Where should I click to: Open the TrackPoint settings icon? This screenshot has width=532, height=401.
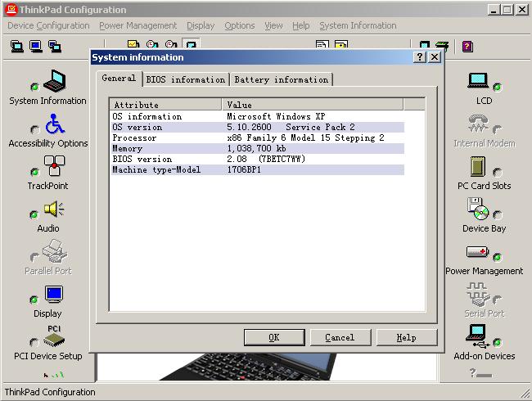tap(54, 165)
